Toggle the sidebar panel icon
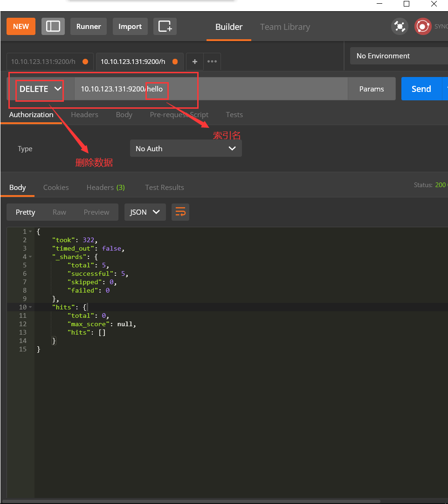This screenshot has height=504, width=448. (x=53, y=26)
